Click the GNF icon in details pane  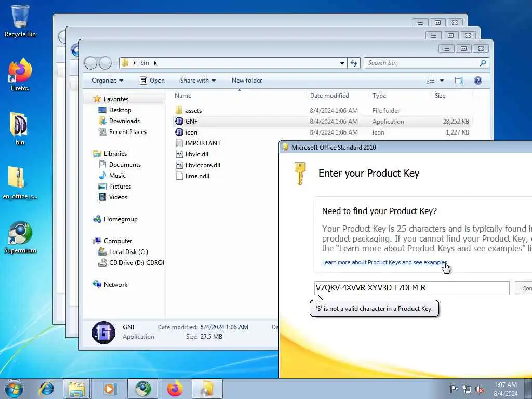103,332
